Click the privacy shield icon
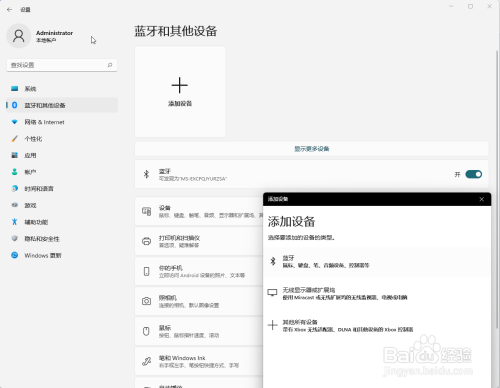Image resolution: width=500 pixels, height=388 pixels. coord(14,238)
